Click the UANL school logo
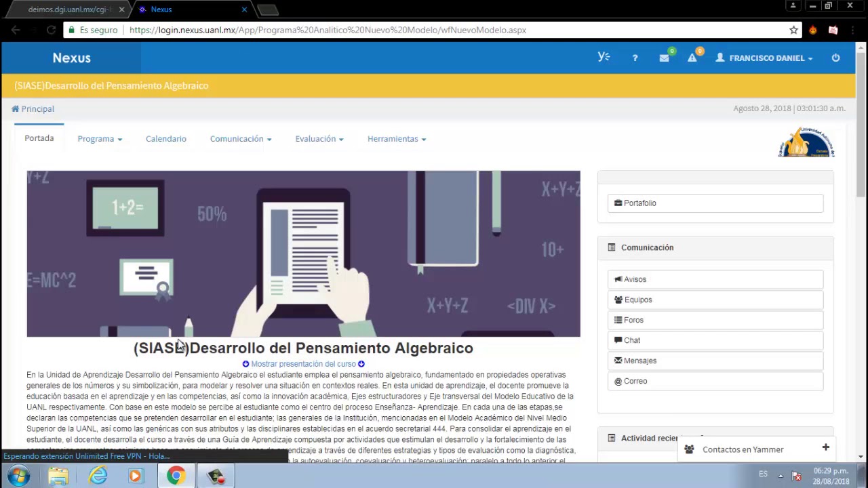The image size is (868, 488). (806, 142)
